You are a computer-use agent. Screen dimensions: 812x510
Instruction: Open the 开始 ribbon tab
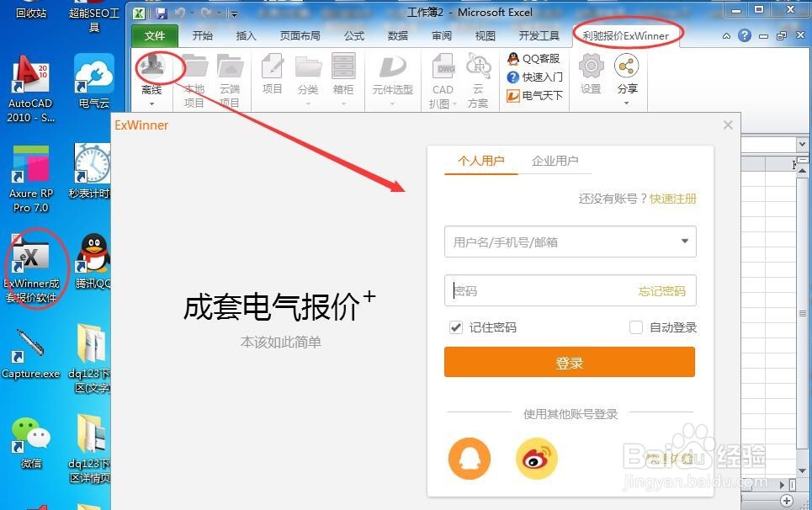(x=203, y=35)
